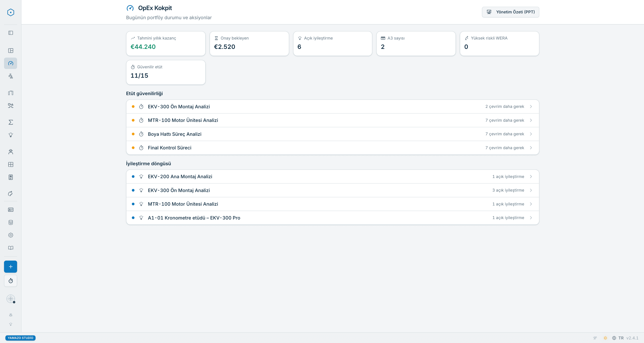Open the split columns arrows icon in sidebar
This screenshot has height=343, width=644.
11,93
